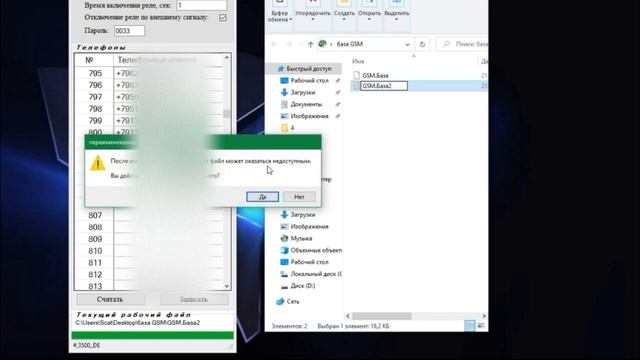640x360 pixels.
Task: Click the green progress bar
Action: click(x=152, y=335)
